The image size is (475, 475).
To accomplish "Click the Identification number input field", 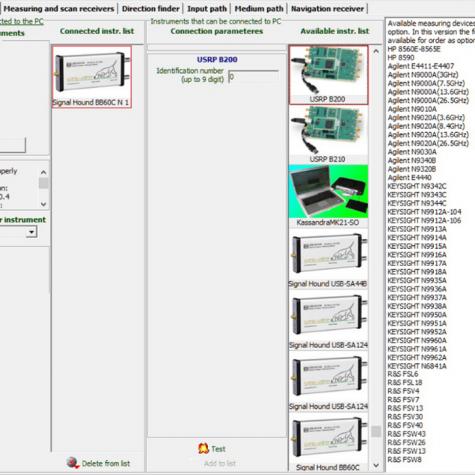I will coord(254,77).
